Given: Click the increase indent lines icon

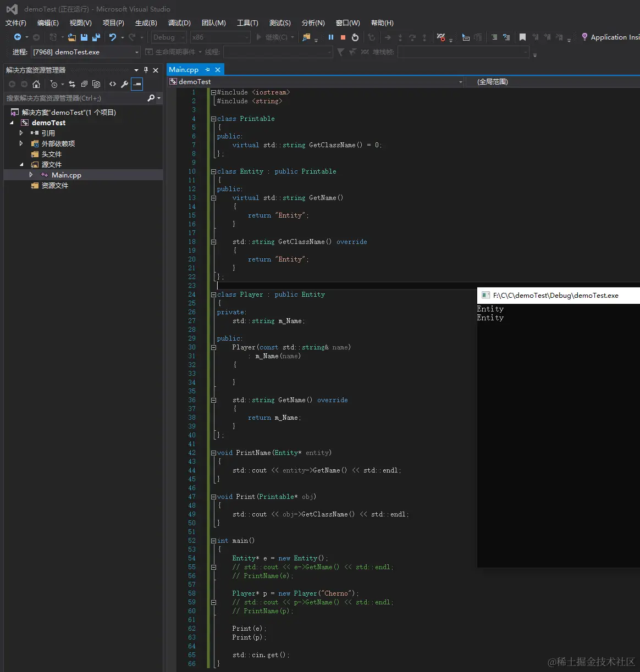Looking at the screenshot, I should coord(494,37).
